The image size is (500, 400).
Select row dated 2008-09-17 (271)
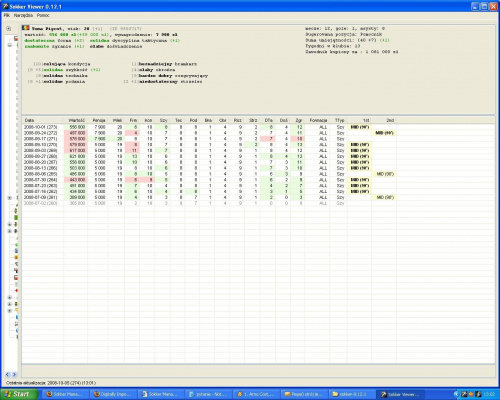[x=209, y=139]
